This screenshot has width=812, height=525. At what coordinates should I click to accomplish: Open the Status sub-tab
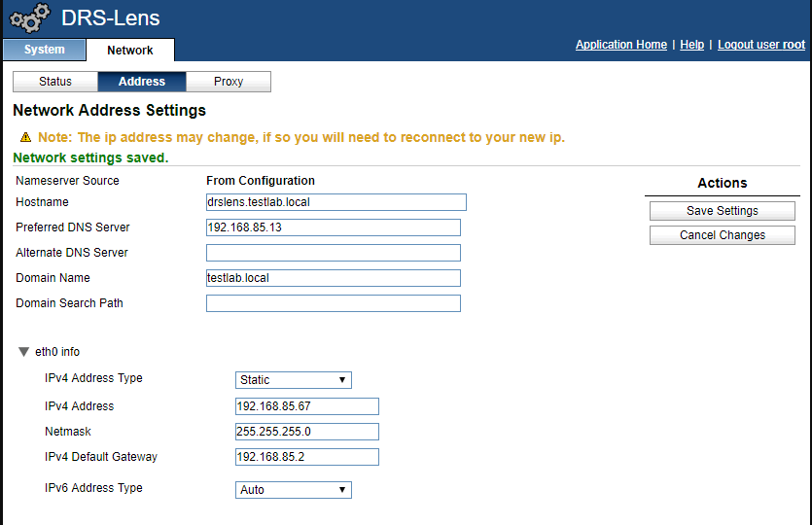click(55, 82)
